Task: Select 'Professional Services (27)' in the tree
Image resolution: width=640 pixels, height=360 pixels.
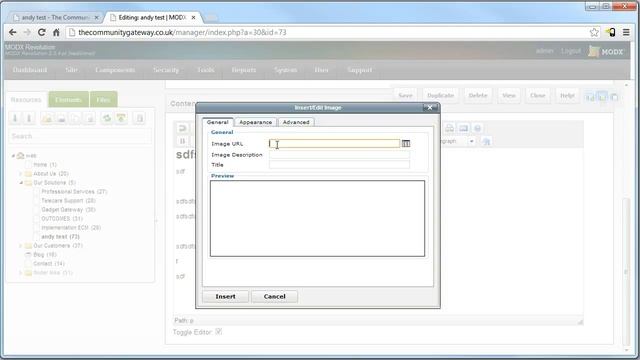Action: point(74,191)
